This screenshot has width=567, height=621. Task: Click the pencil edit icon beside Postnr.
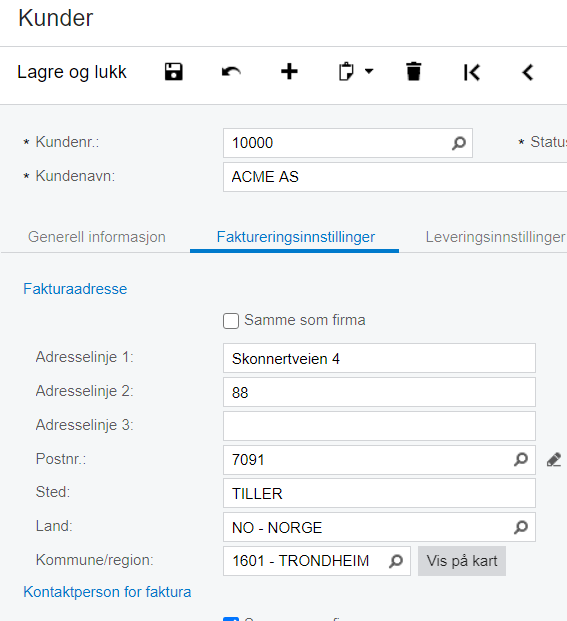pyautogui.click(x=554, y=460)
